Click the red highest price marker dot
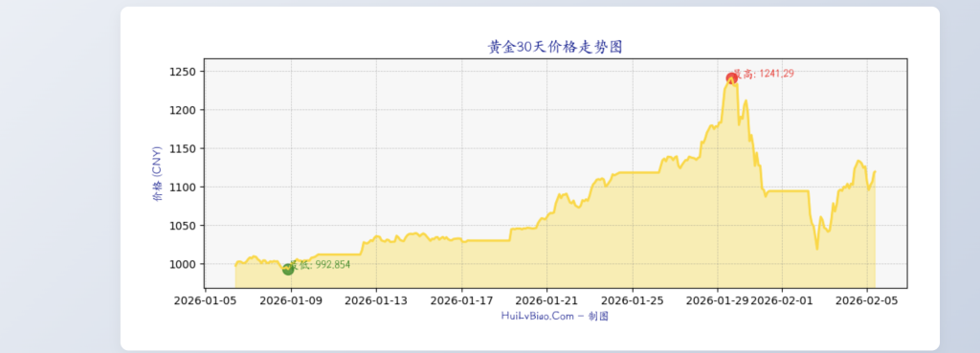Screen dimensions: 980x353 click(732, 78)
